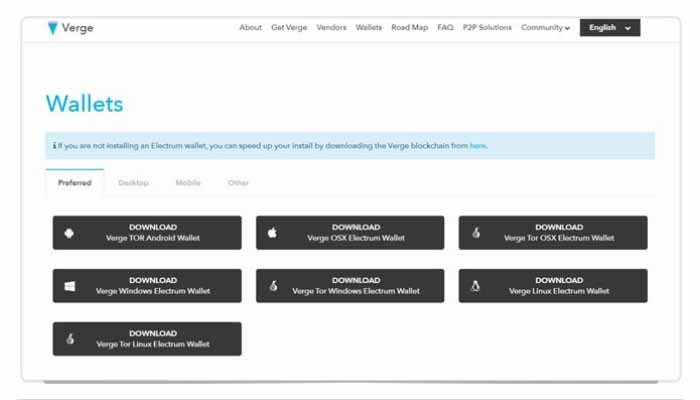The image size is (700, 400).
Task: Expand the Community menu
Action: click(x=545, y=28)
